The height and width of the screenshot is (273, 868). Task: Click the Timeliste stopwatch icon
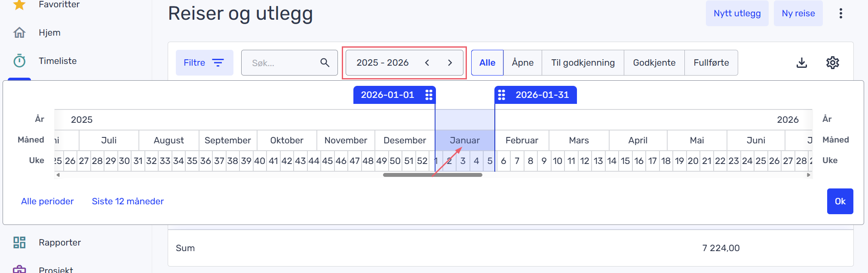pos(19,61)
